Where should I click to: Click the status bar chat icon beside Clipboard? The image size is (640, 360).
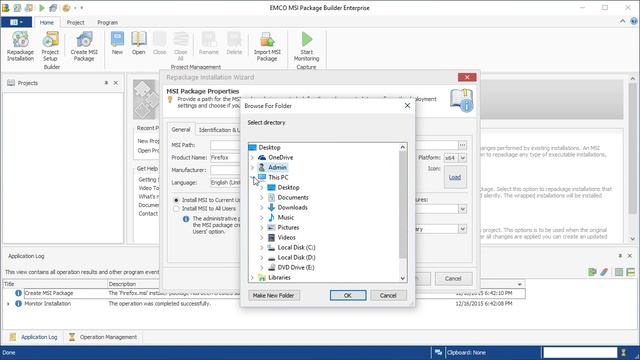pos(438,353)
